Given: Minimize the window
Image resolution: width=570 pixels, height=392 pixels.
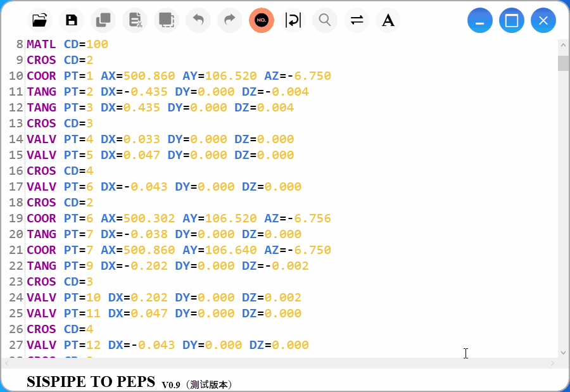Looking at the screenshot, I should pos(480,20).
